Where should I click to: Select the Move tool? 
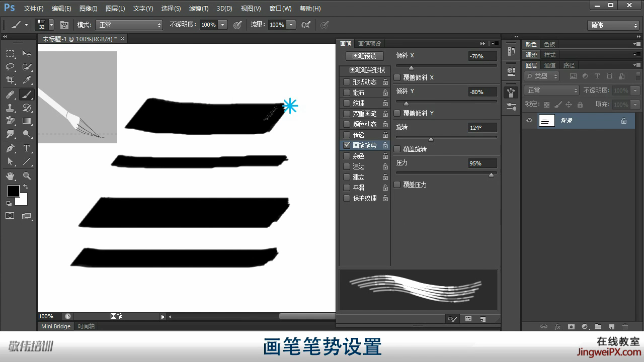click(27, 54)
